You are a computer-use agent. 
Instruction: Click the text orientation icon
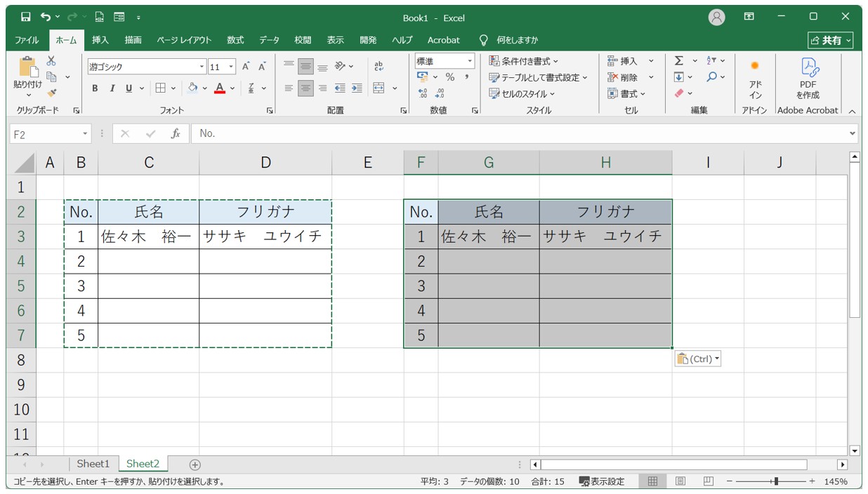point(340,67)
